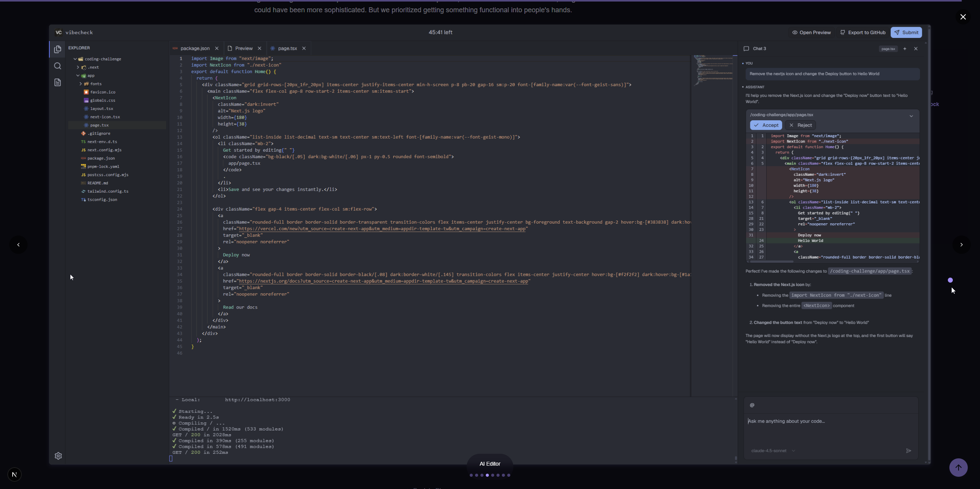Open the document notes sidebar icon
The width and height of the screenshot is (980, 489).
pos(57,82)
